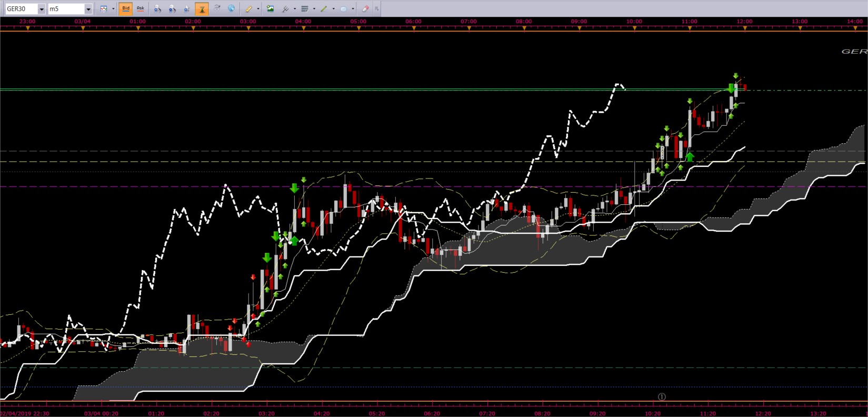The image size is (868, 417).
Task: Select the cursor zoom-to-area tool
Action: (x=187, y=8)
